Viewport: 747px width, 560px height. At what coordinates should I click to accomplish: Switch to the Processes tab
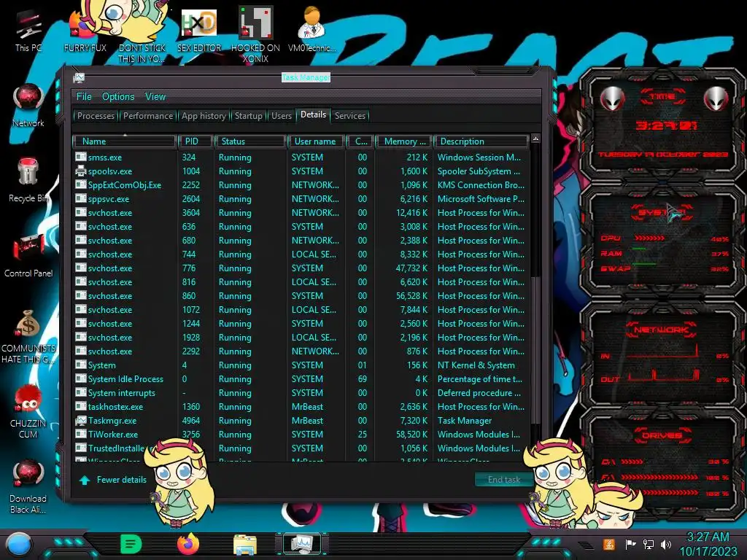[96, 116]
